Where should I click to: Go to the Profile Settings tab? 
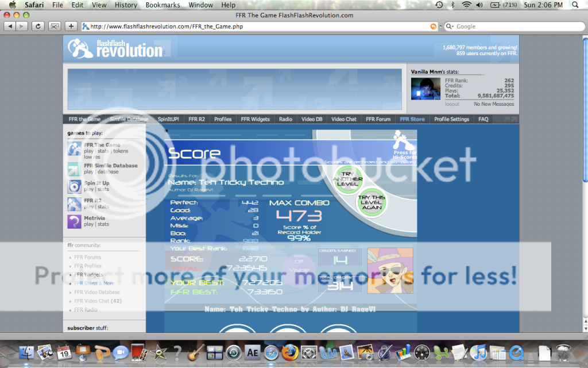pos(451,119)
